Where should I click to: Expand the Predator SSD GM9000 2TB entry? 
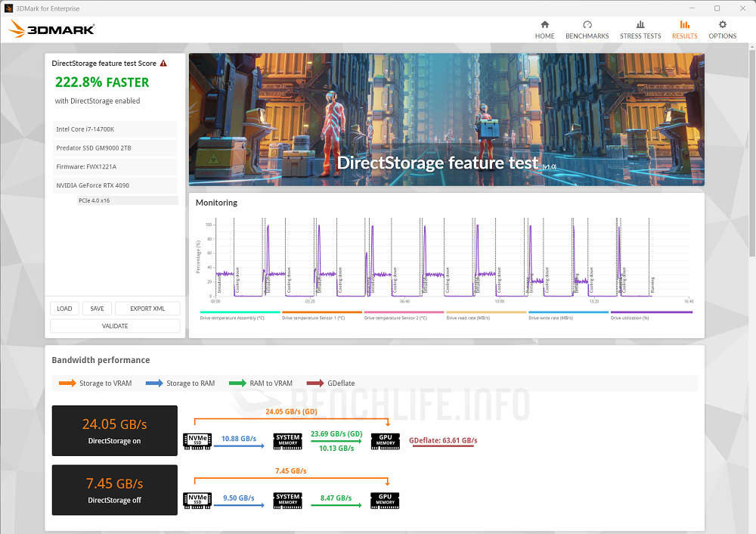pyautogui.click(x=114, y=147)
